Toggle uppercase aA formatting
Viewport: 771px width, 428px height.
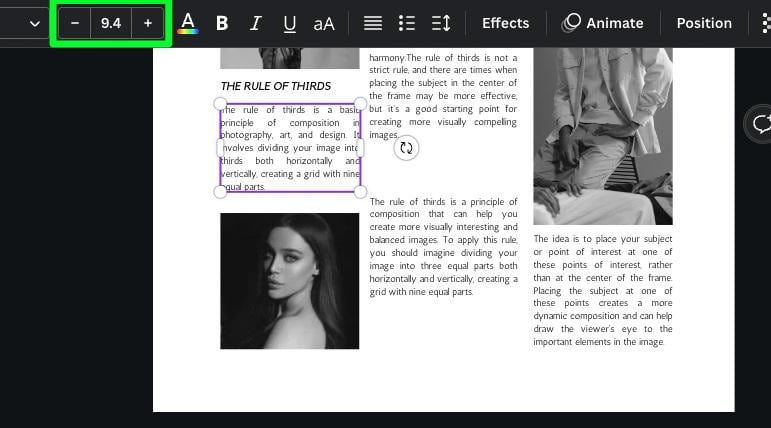[x=324, y=23]
